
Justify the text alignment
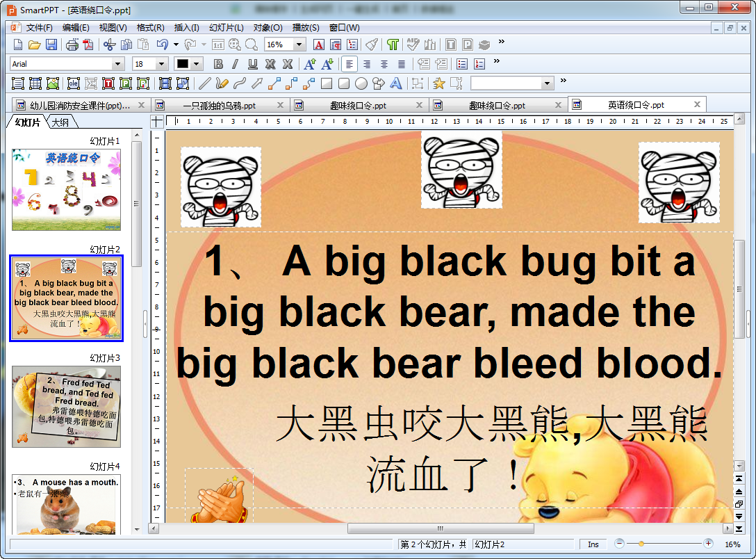pyautogui.click(x=402, y=64)
